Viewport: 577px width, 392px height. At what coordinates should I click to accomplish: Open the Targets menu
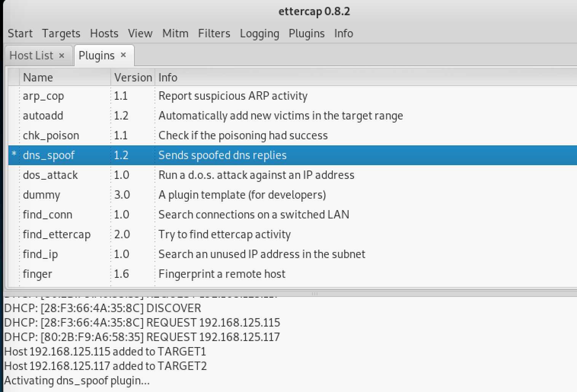coord(61,33)
